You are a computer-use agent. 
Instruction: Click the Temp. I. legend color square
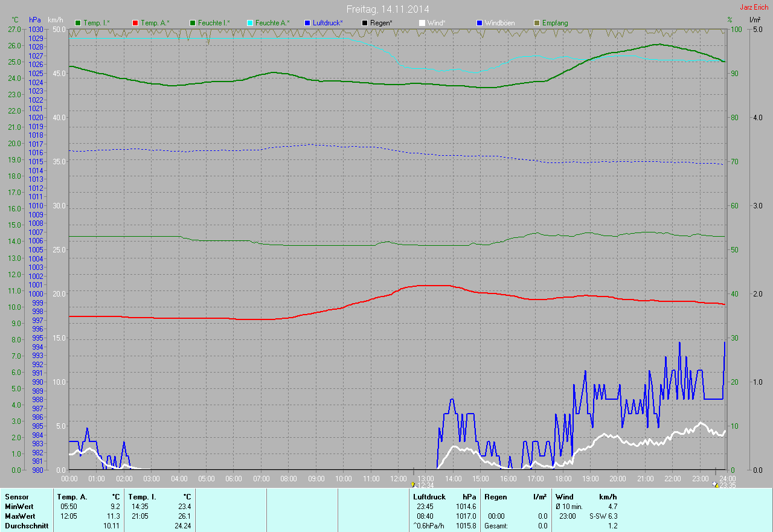(77, 23)
